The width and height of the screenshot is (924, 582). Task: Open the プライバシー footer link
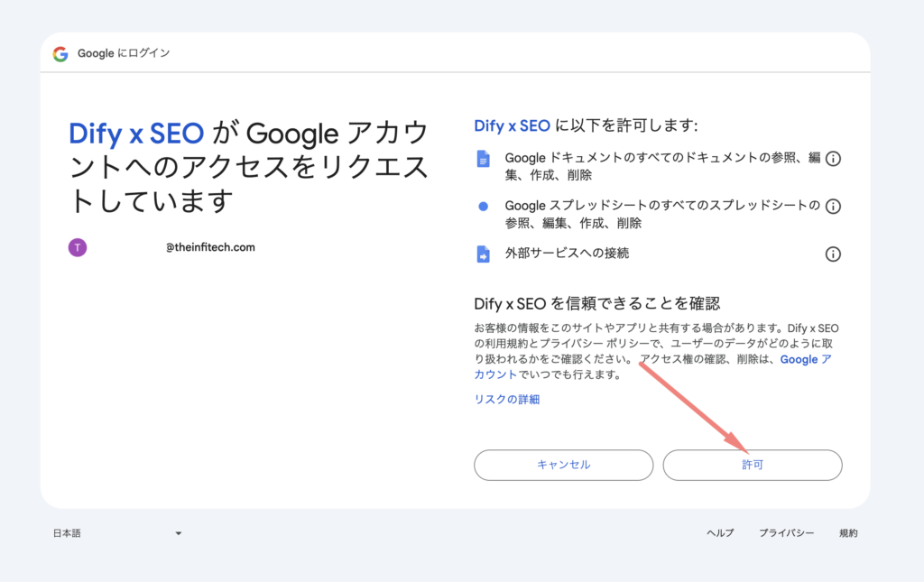(786, 533)
